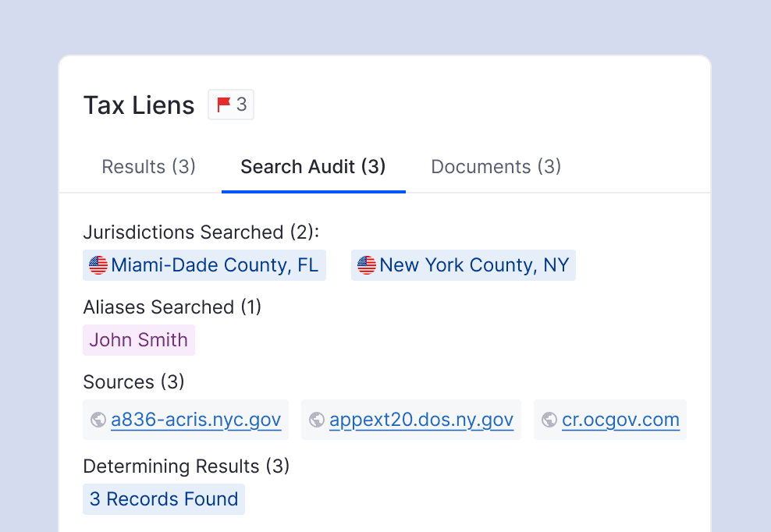Select the US flag on New York County chip
Image resolution: width=771 pixels, height=532 pixels.
366,264
